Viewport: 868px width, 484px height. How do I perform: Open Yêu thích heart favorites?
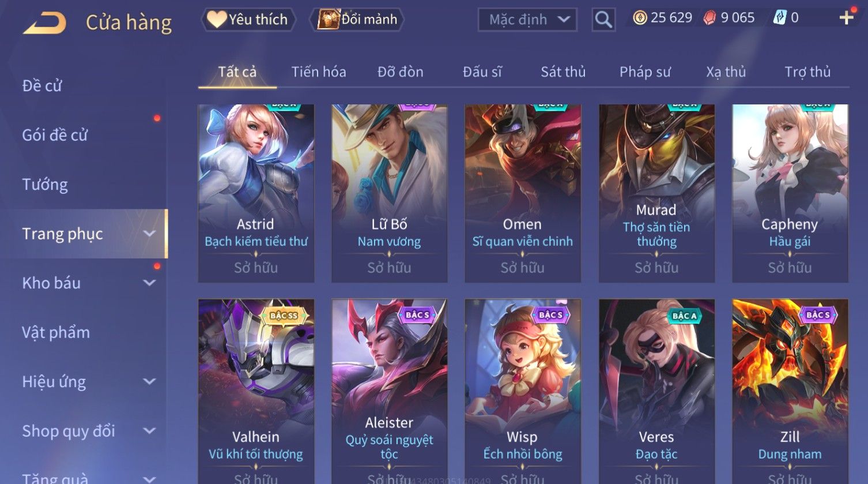248,20
